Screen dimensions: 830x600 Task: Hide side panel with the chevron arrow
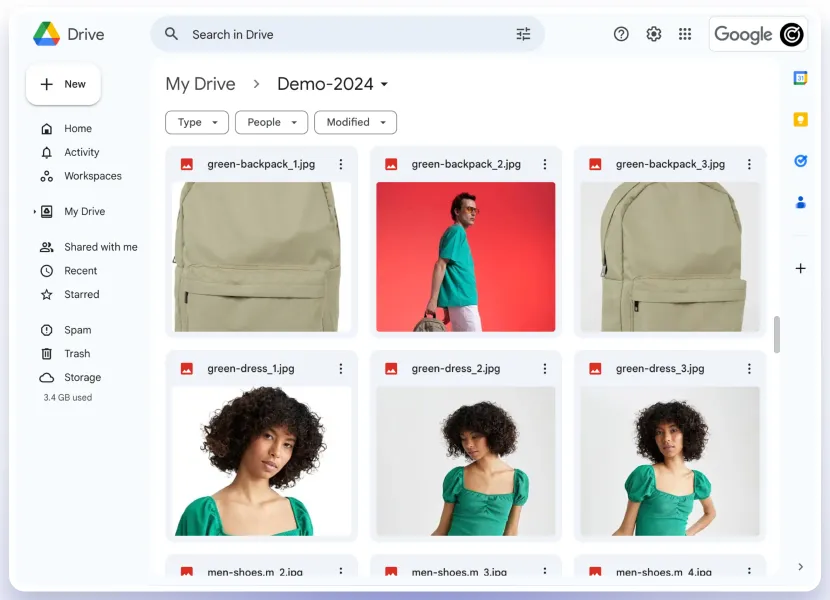click(800, 567)
